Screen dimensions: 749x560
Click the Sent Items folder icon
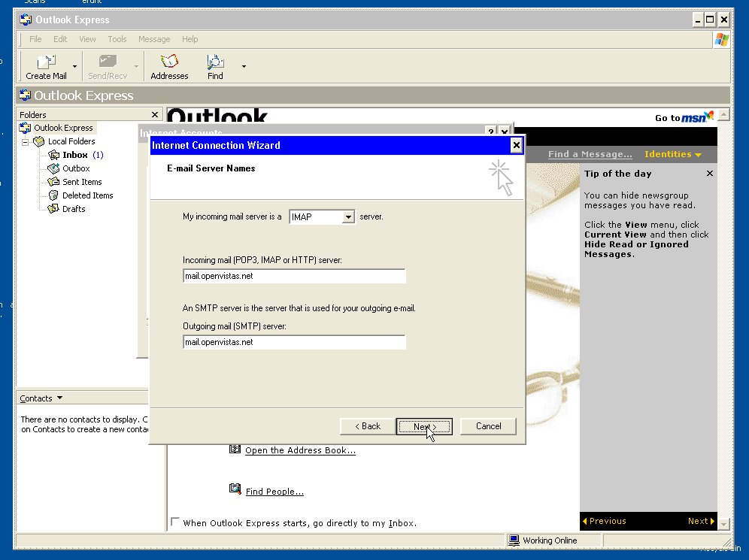pyautogui.click(x=53, y=181)
